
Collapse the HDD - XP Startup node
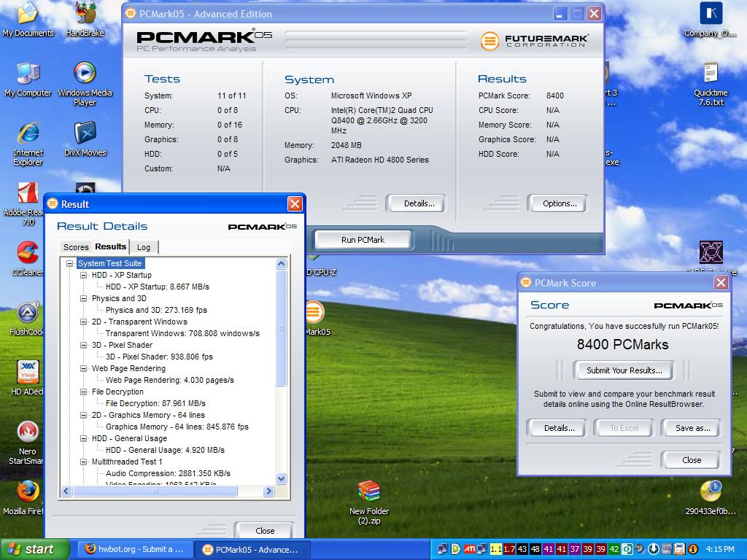click(83, 275)
